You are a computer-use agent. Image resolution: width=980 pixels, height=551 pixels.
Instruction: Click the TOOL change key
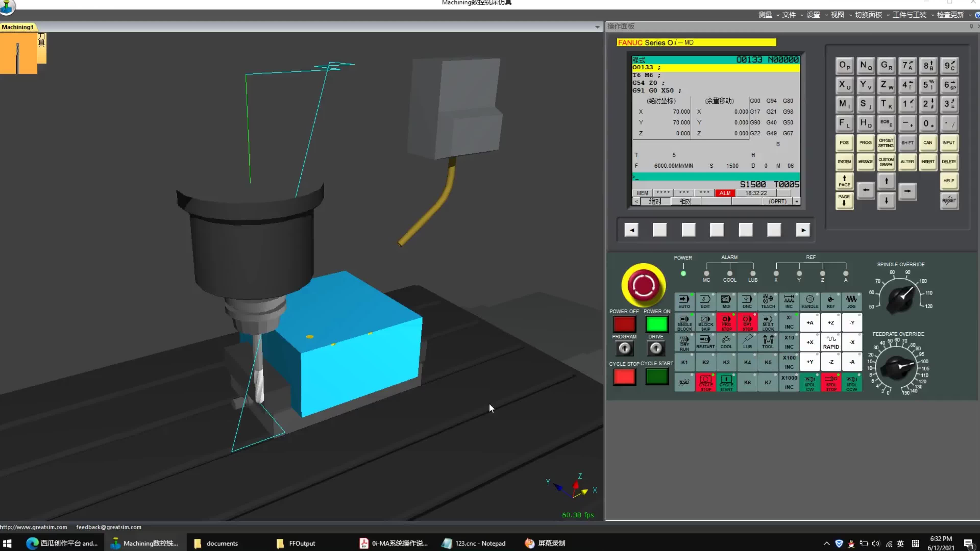pos(768,342)
